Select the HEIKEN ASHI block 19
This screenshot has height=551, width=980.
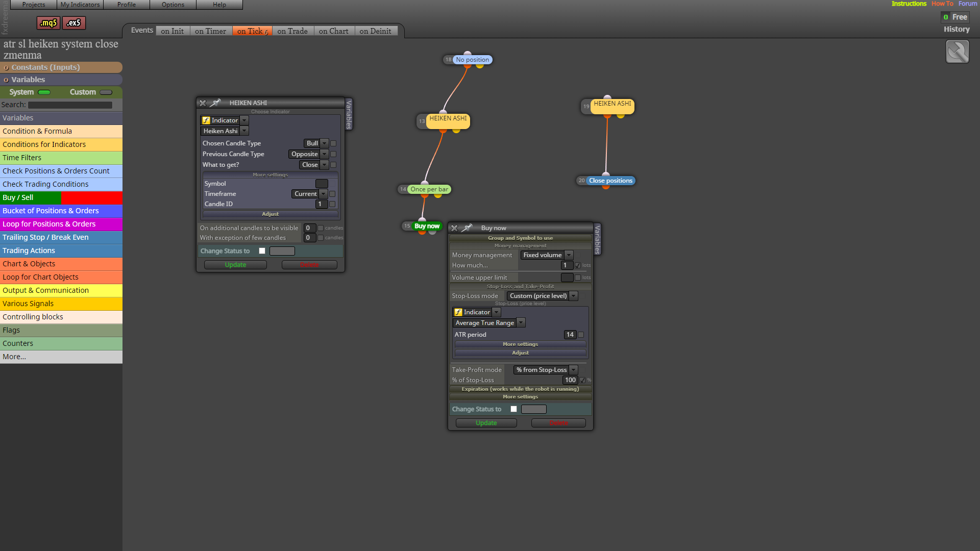612,106
